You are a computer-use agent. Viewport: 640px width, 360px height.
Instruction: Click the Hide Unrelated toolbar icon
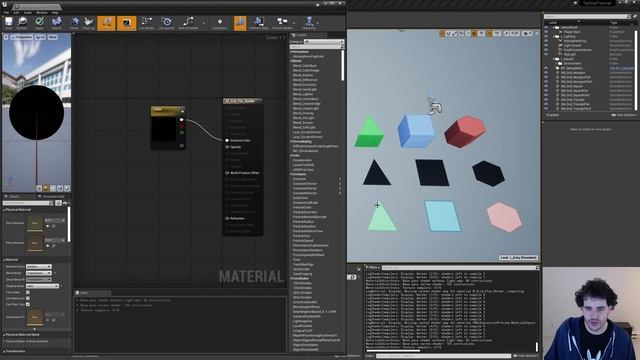pos(188,23)
